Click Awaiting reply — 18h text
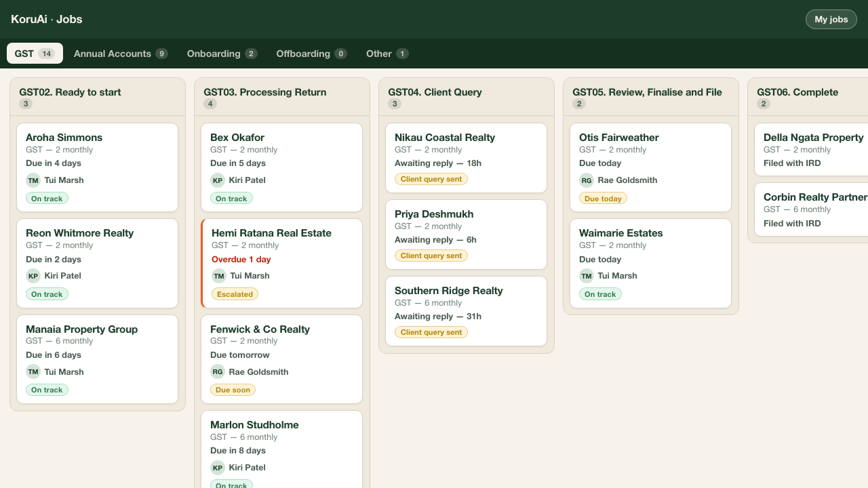Viewport: 868px width, 488px height. (438, 163)
